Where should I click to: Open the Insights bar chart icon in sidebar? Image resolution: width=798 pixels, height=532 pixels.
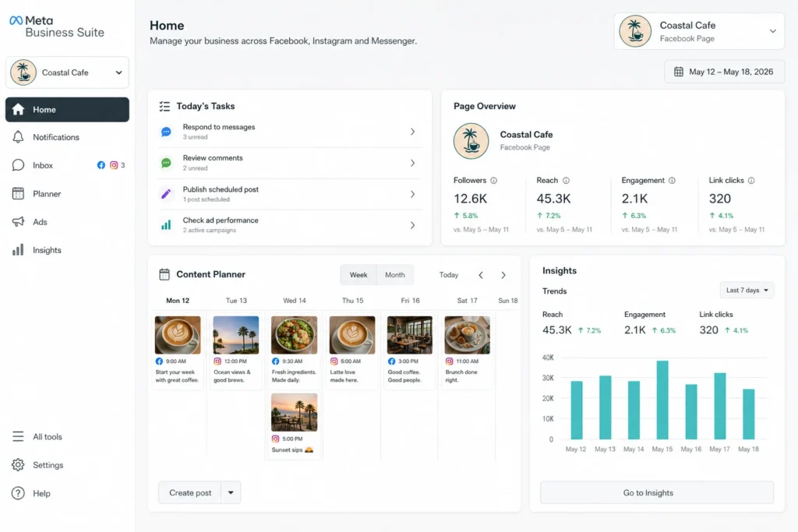tap(19, 250)
